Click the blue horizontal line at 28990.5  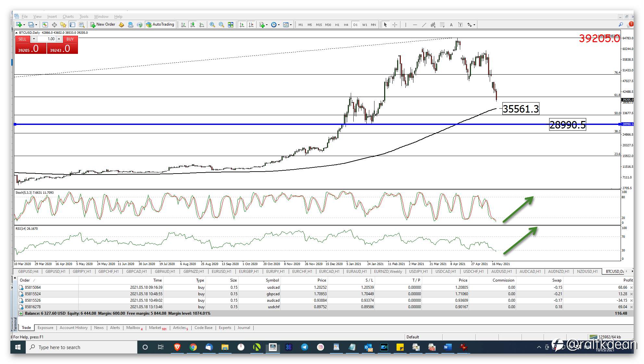(x=260, y=124)
